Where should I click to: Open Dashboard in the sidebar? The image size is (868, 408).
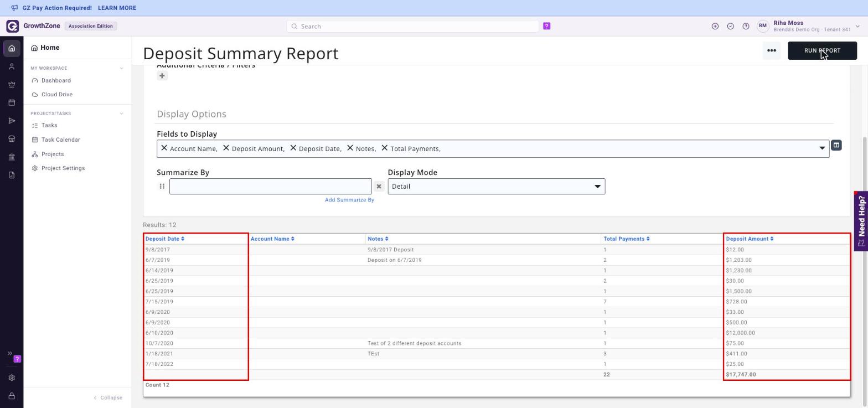click(x=56, y=80)
